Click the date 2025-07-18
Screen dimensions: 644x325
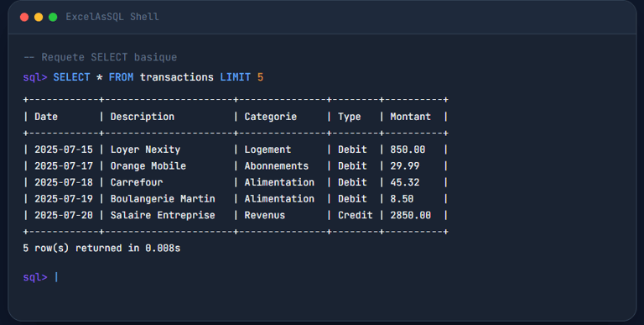(64, 183)
